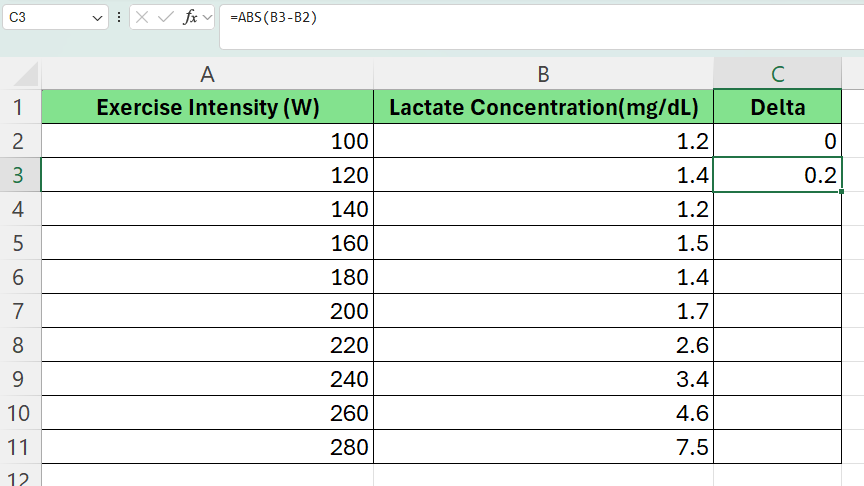The width and height of the screenshot is (864, 486).
Task: Select the Delta header cell
Action: [778, 108]
